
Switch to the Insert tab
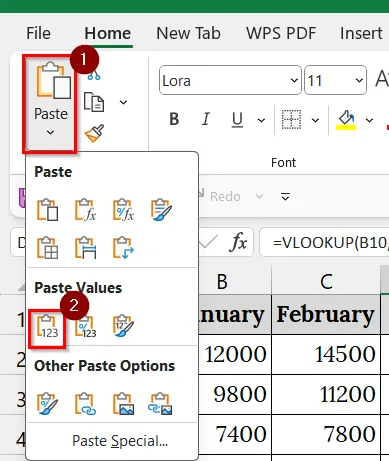click(x=361, y=33)
